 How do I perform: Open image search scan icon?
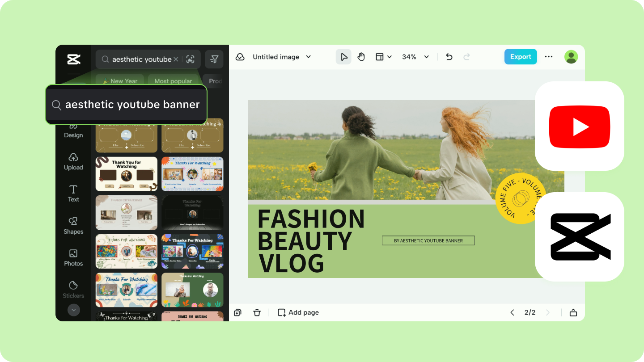pos(191,59)
